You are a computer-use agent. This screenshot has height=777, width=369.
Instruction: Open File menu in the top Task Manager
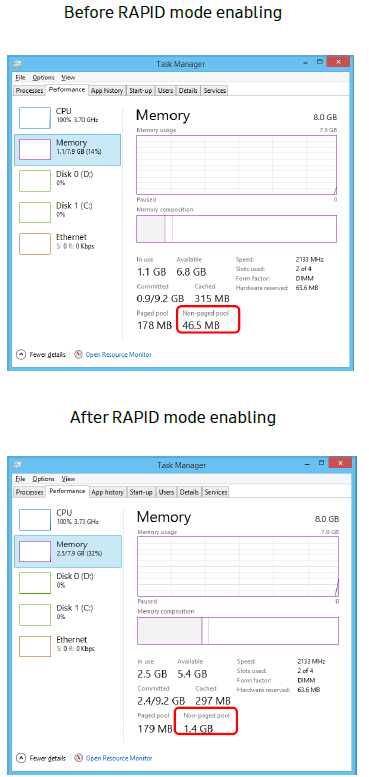click(20, 78)
